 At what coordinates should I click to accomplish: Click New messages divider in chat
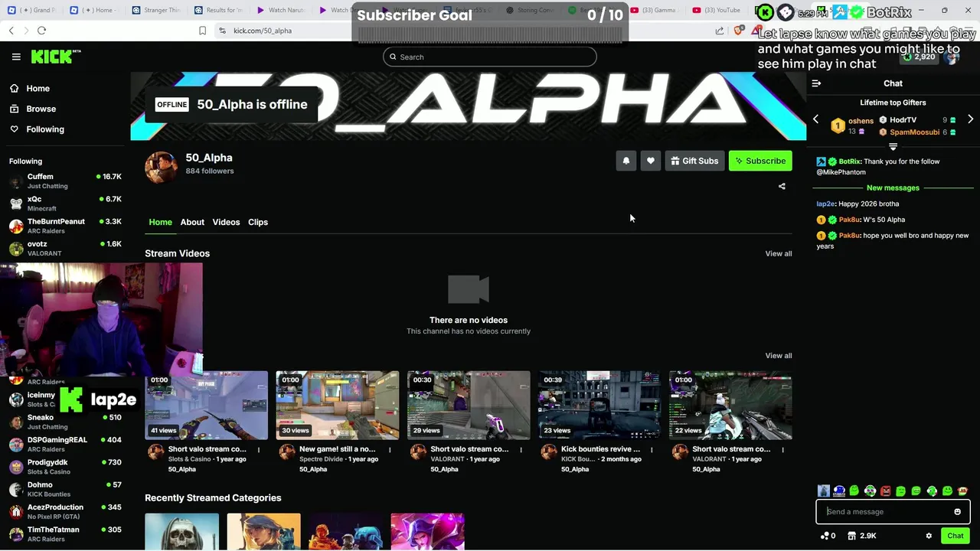[893, 187]
